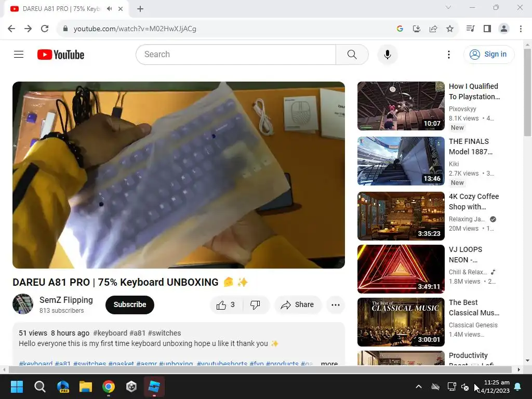The width and height of the screenshot is (532, 399).
Task: Show hidden system tray icons chevron
Action: click(419, 387)
